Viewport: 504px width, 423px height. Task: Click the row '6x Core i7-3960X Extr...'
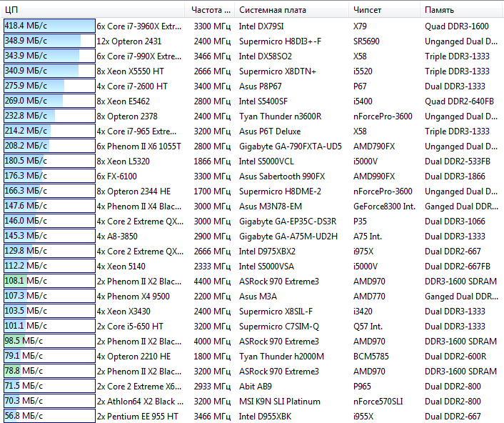tap(139, 26)
